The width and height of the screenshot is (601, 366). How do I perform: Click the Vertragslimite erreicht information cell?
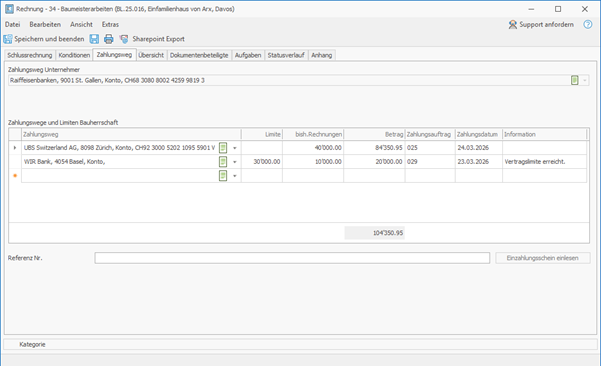click(545, 162)
